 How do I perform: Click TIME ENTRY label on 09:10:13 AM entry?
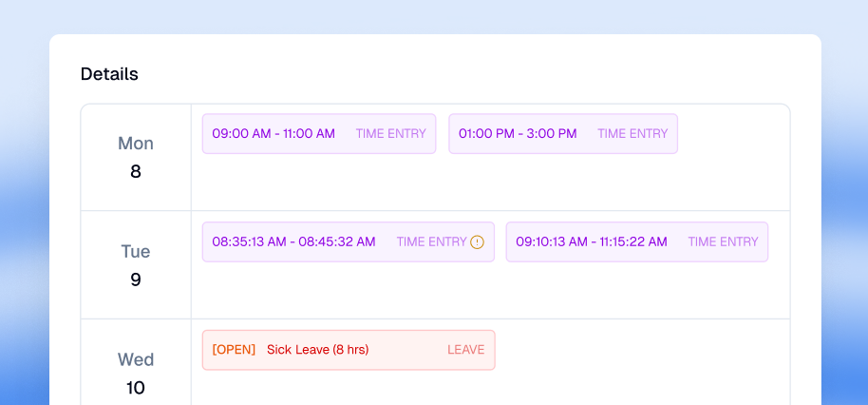click(x=723, y=242)
